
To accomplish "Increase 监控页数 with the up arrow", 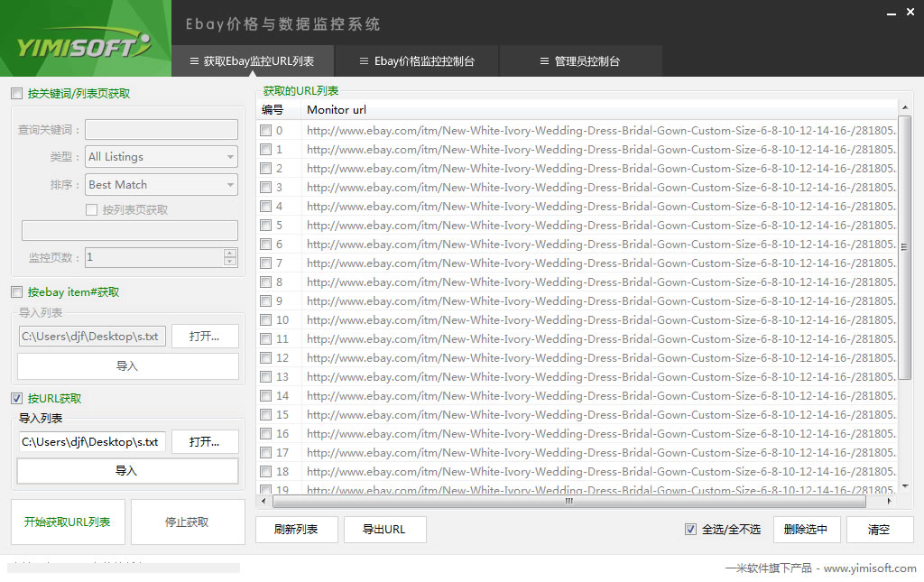I will point(230,253).
